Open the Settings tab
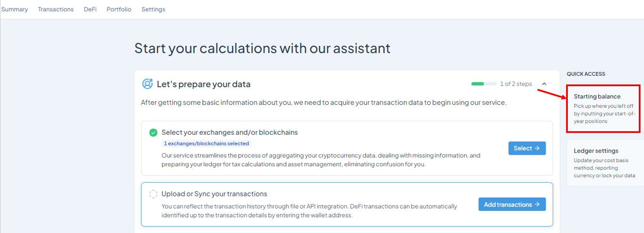This screenshot has height=233, width=644. pos(153,9)
